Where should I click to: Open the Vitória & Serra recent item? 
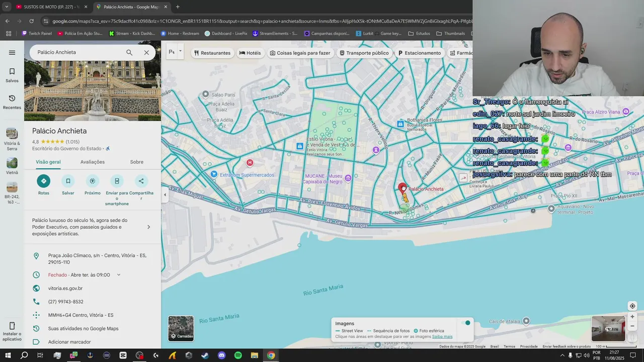(12, 139)
